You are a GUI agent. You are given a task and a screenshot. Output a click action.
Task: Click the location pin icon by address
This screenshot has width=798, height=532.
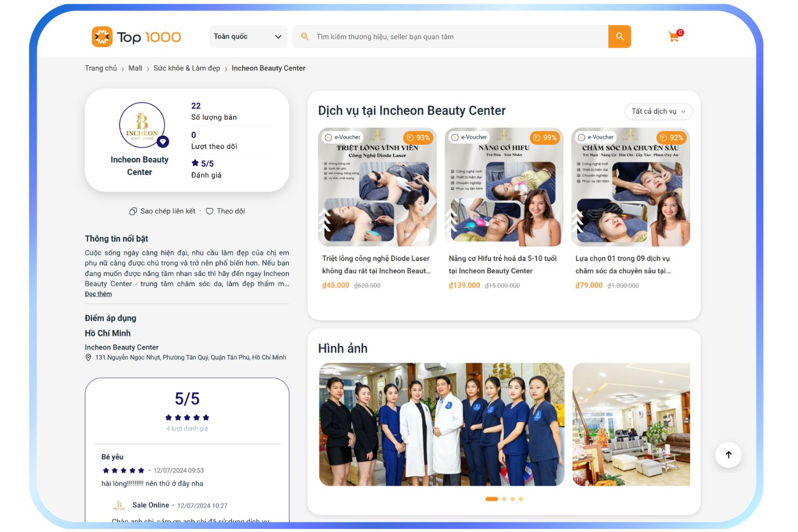click(88, 357)
